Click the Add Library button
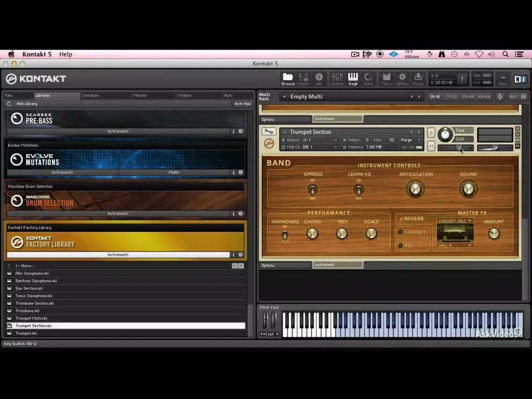 (x=27, y=104)
